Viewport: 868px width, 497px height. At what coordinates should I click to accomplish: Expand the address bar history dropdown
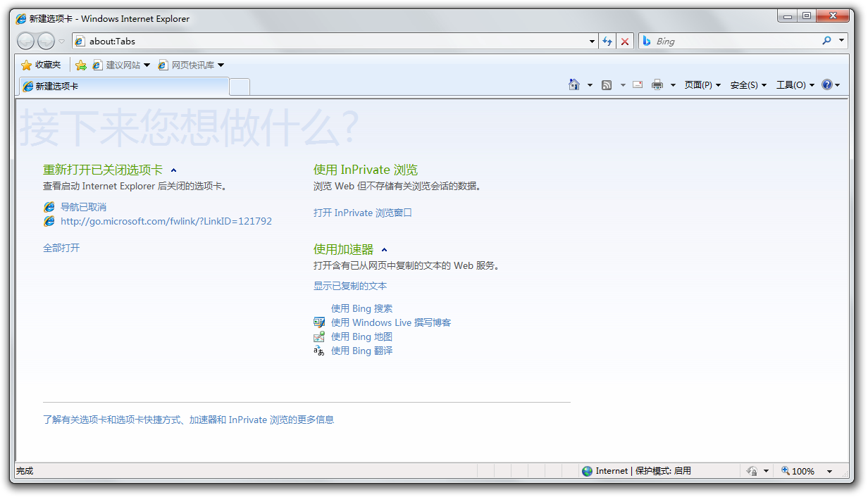[x=593, y=42]
